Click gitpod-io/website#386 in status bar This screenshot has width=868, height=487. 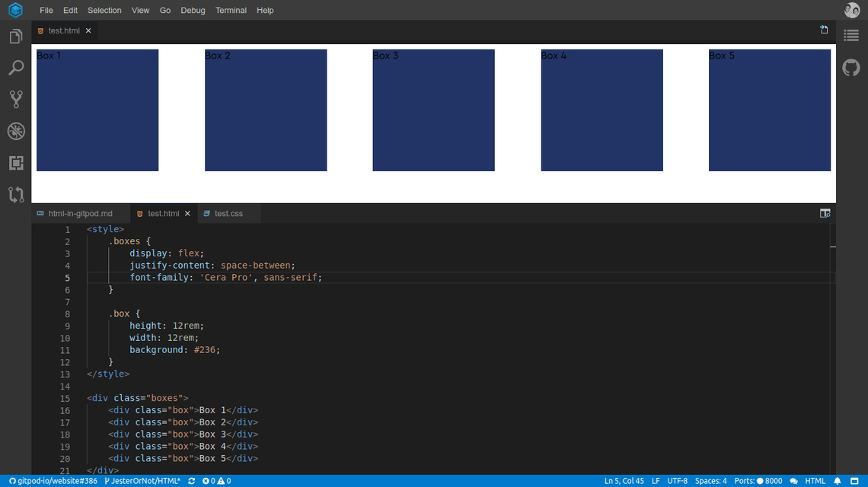[x=53, y=481]
